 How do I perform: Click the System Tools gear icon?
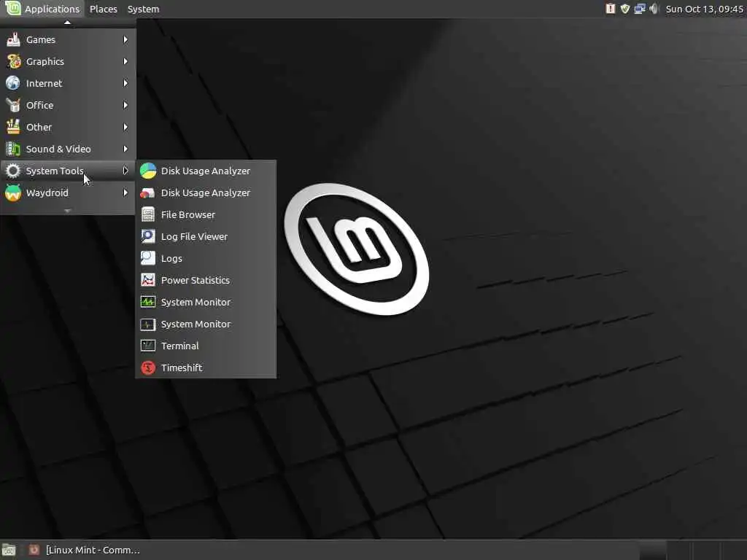pyautogui.click(x=13, y=171)
